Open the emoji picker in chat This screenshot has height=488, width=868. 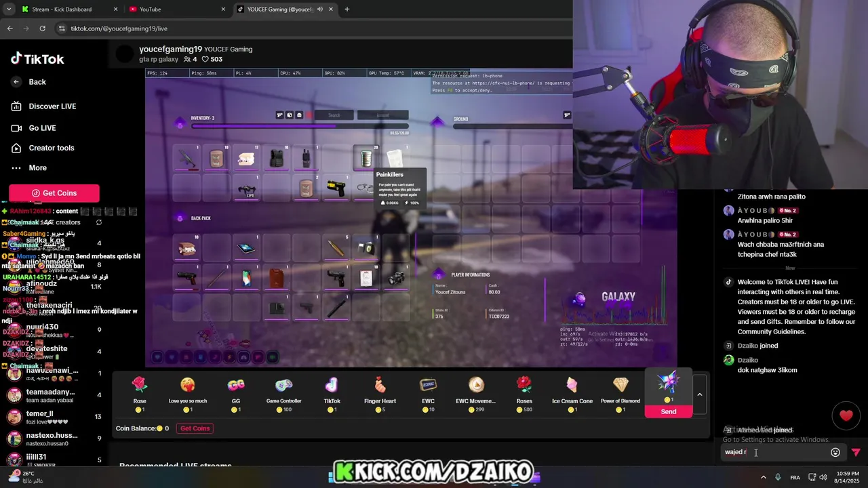click(835, 452)
